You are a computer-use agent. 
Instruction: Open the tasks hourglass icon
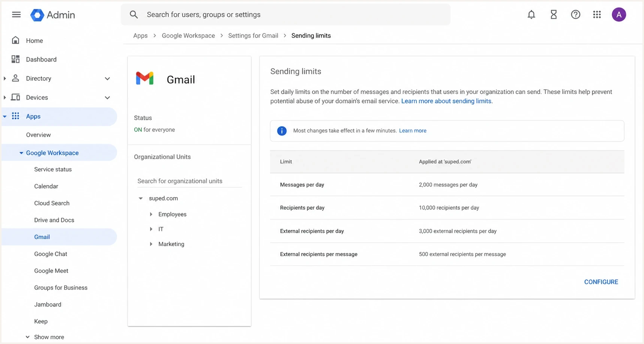click(554, 15)
